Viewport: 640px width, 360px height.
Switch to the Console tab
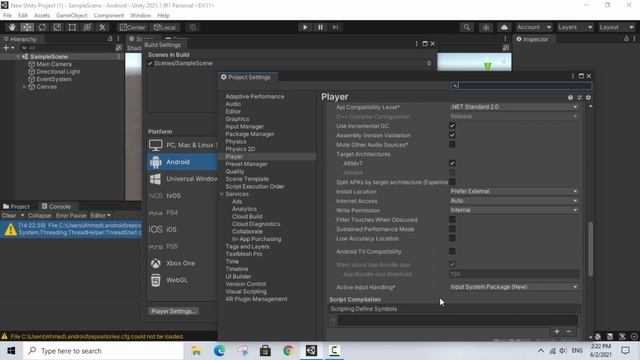pyautogui.click(x=56, y=207)
